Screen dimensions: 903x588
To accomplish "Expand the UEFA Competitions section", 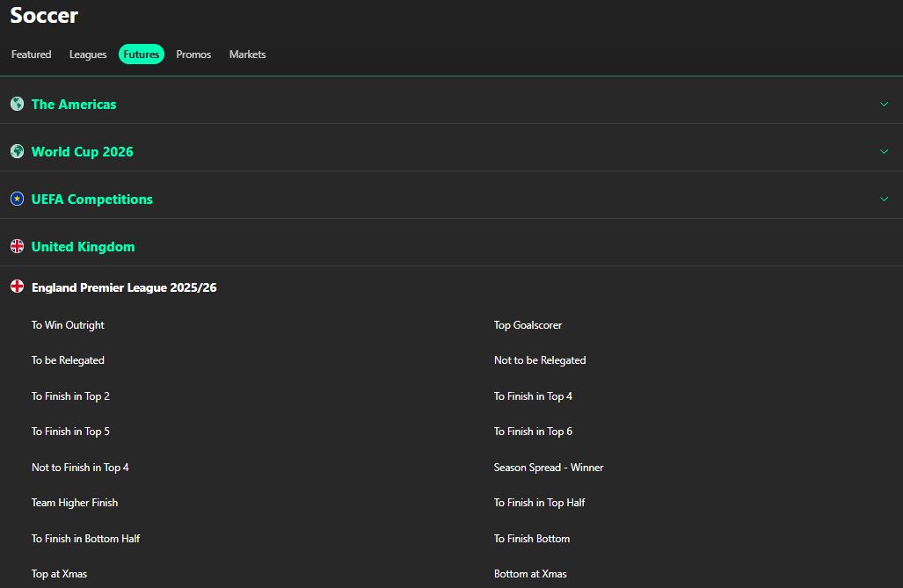I will [x=884, y=199].
